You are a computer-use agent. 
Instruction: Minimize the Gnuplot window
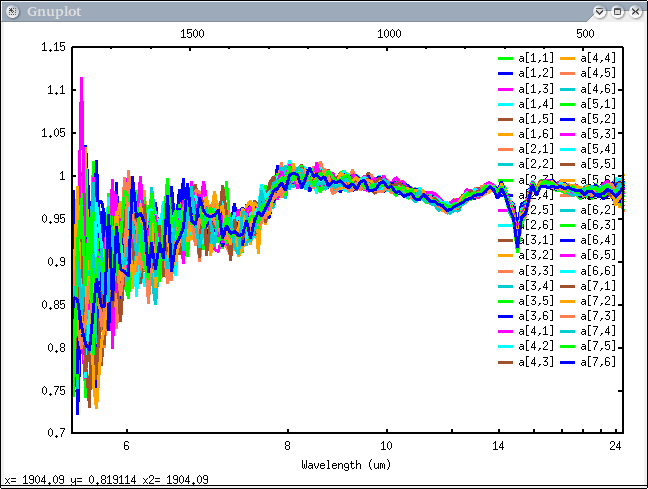[x=599, y=12]
